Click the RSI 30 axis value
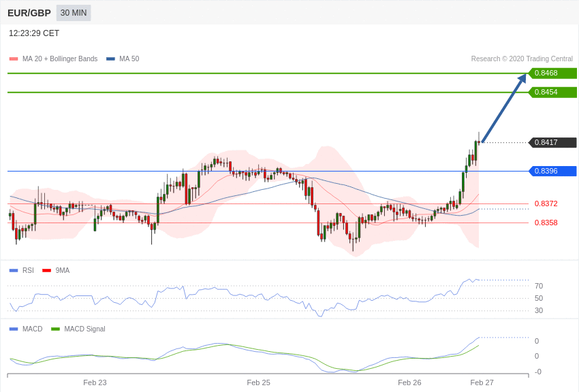This screenshot has height=392, width=579. click(539, 311)
